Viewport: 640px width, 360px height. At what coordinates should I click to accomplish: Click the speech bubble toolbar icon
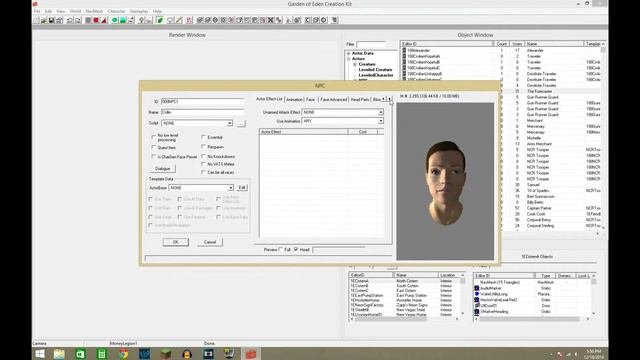[171, 20]
